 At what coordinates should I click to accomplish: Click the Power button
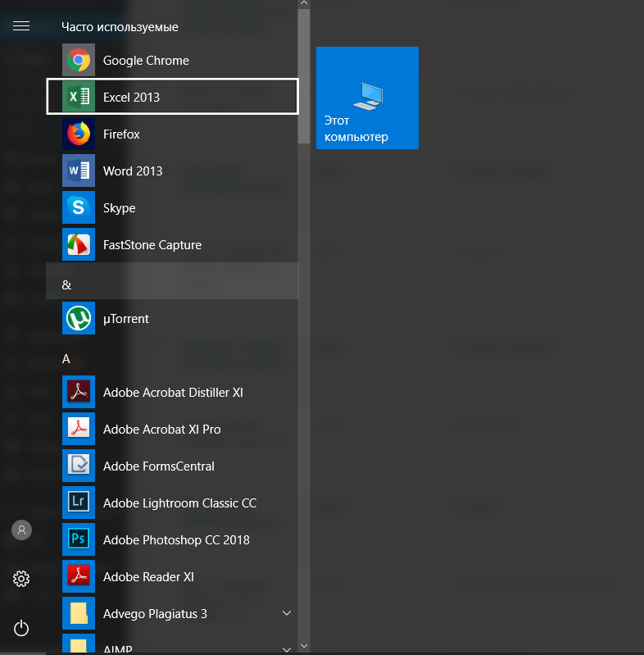tap(21, 629)
